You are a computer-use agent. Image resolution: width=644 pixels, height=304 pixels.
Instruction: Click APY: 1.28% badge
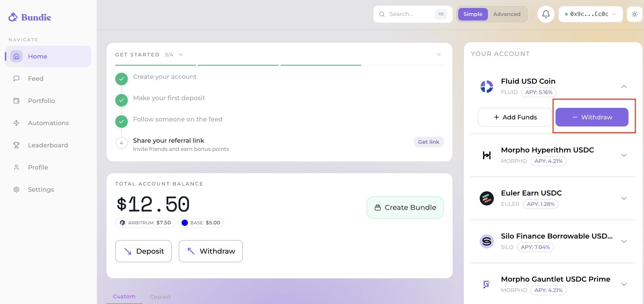tap(540, 204)
